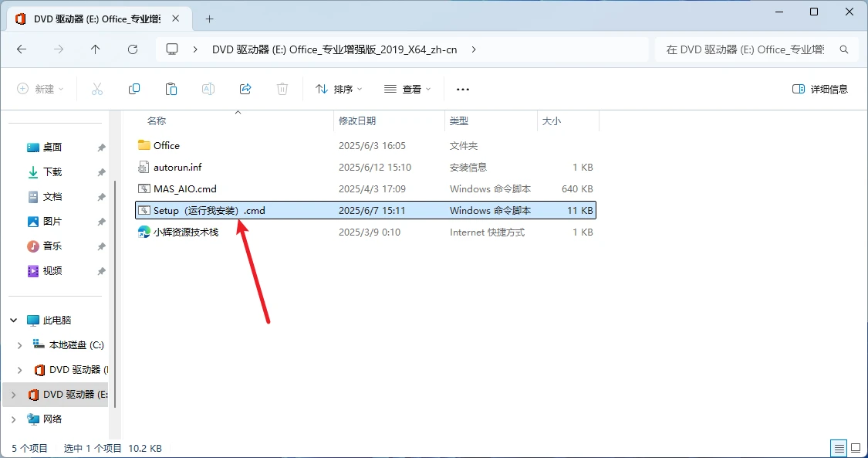Click the Office folder icon
The width and height of the screenshot is (868, 458).
144,145
